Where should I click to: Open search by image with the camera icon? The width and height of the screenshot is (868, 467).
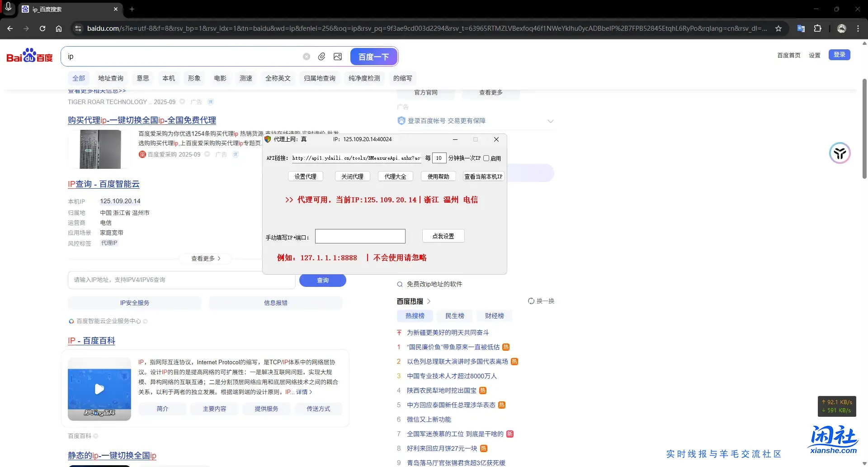(x=338, y=56)
